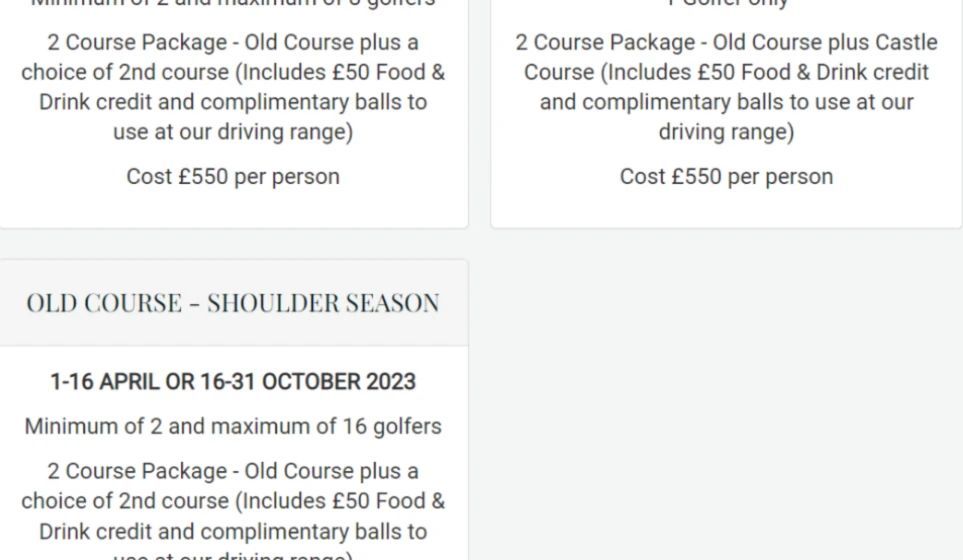963x560 pixels.
Task: Click the partially visible golfers limit line at top left
Action: [233, 4]
